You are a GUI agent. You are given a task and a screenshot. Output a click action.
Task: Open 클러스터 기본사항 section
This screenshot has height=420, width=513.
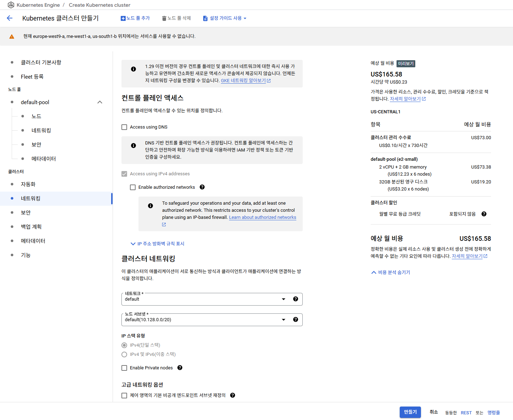coord(41,62)
